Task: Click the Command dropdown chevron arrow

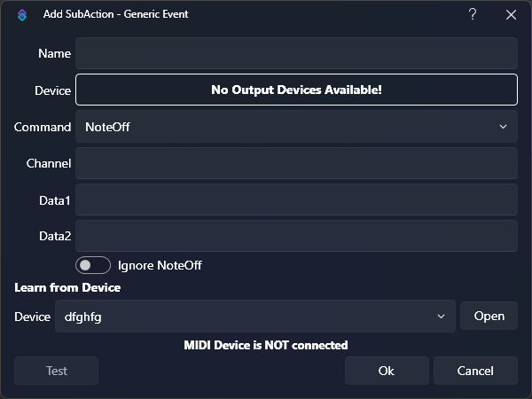Action: pyautogui.click(x=504, y=127)
